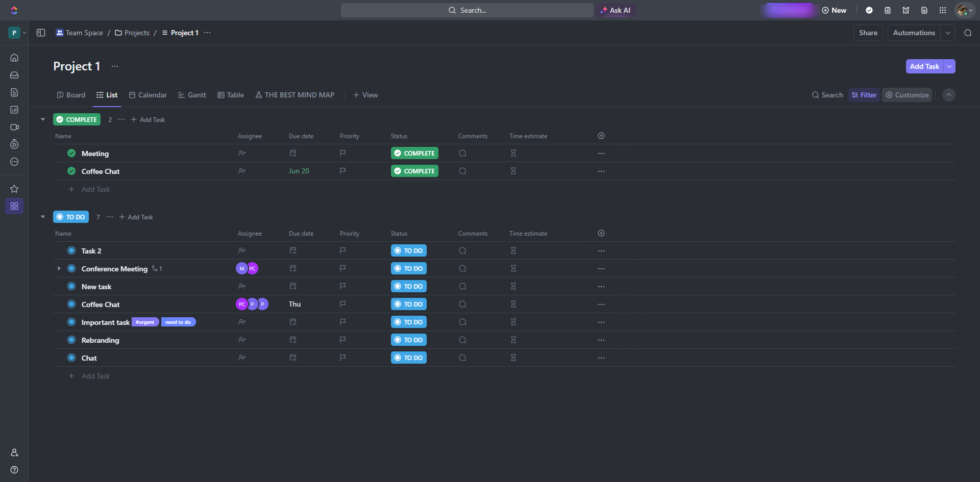Set due date calendar icon for Task 2
Screen dimensions: 980x482
[293, 250]
